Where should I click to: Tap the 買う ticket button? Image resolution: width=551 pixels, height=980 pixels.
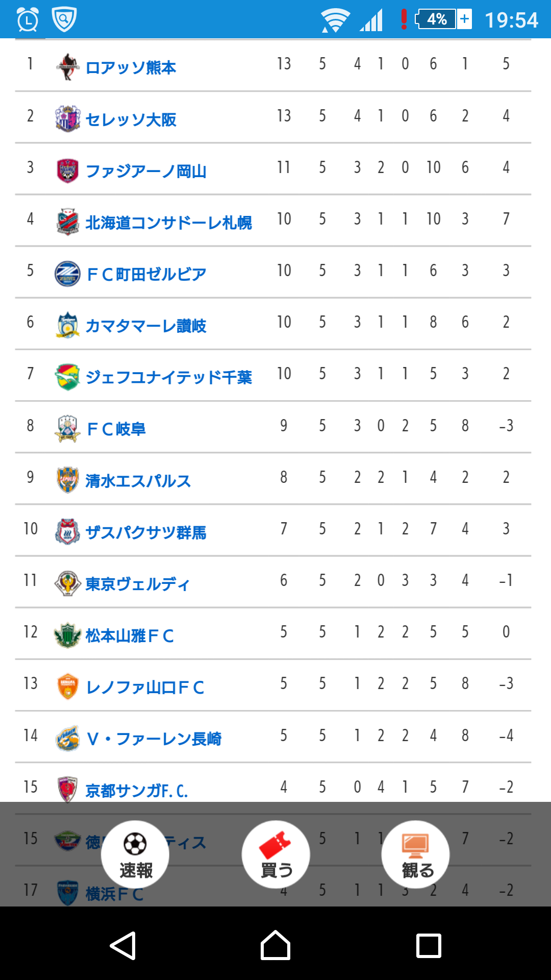(x=276, y=854)
